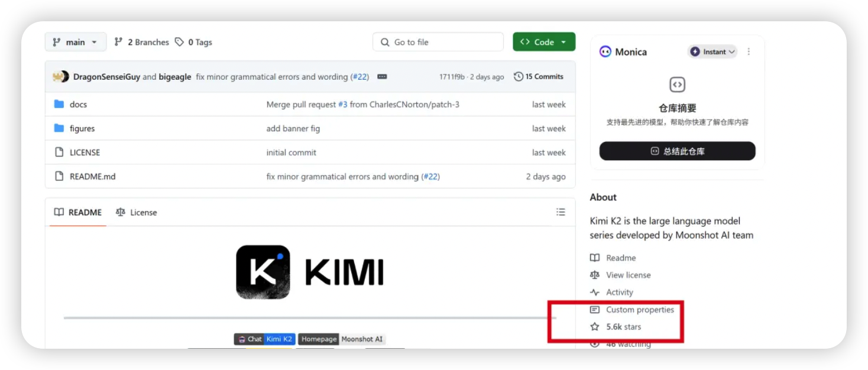Image resolution: width=868 pixels, height=370 pixels.
Task: Open the main branch selector dropdown
Action: point(75,42)
